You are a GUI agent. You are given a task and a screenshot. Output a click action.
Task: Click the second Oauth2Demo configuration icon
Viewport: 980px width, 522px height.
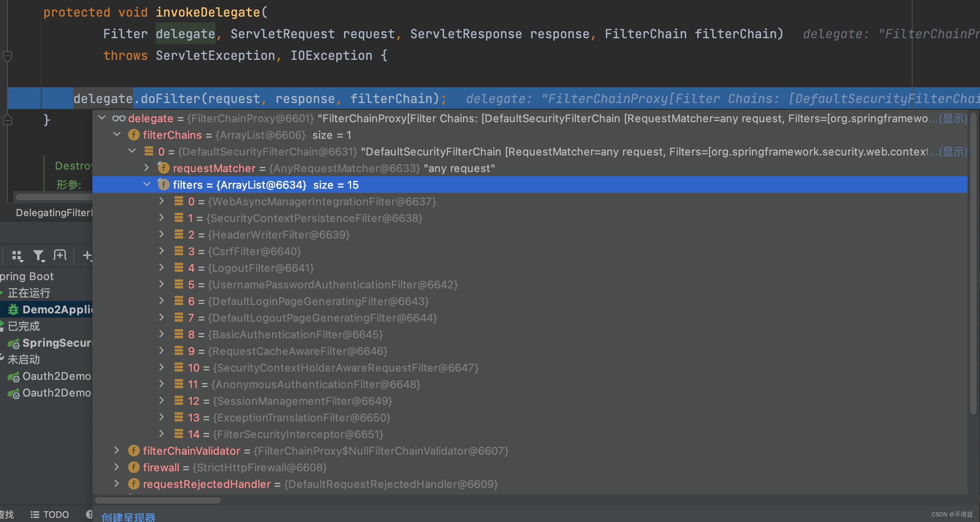(x=14, y=393)
